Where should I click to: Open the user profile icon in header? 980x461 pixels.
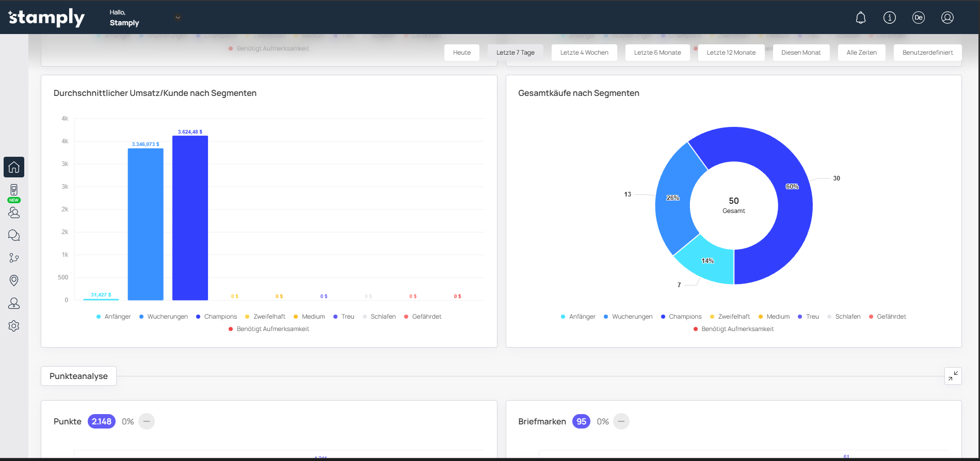click(x=947, y=18)
